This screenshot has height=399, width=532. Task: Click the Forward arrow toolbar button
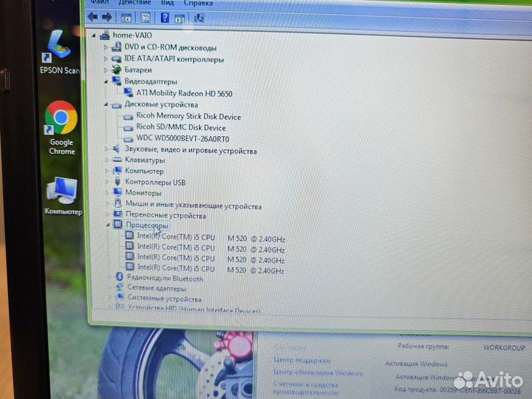[107, 17]
